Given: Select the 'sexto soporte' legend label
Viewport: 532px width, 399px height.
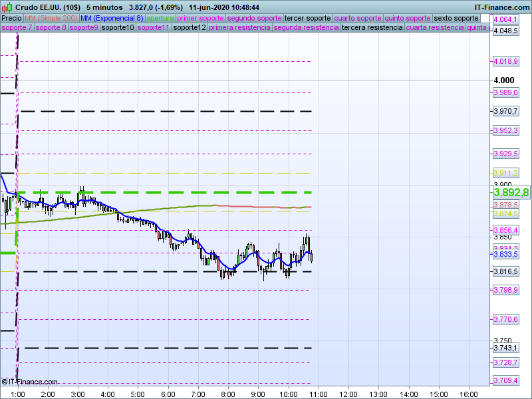Looking at the screenshot, I should click(456, 18).
